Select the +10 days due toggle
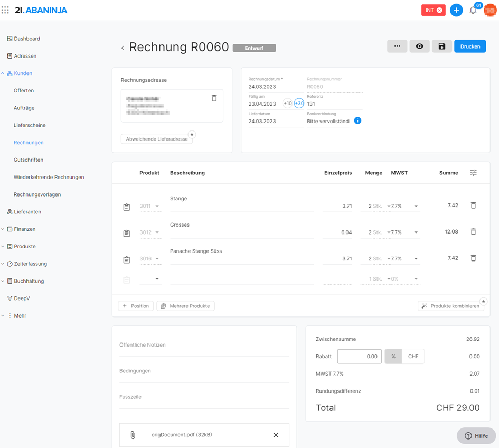 [288, 104]
